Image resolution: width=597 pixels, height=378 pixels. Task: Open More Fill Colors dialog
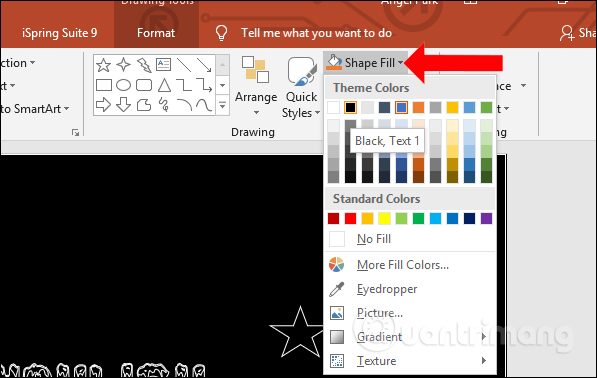coord(410,265)
